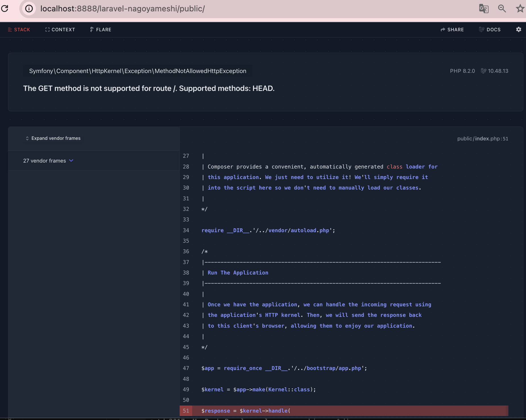Open the site information icon in address bar

tap(29, 9)
